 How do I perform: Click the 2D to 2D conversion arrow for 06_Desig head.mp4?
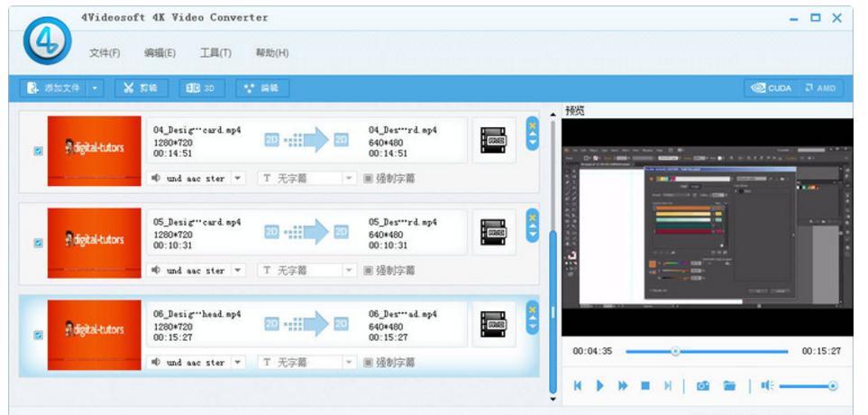(306, 324)
